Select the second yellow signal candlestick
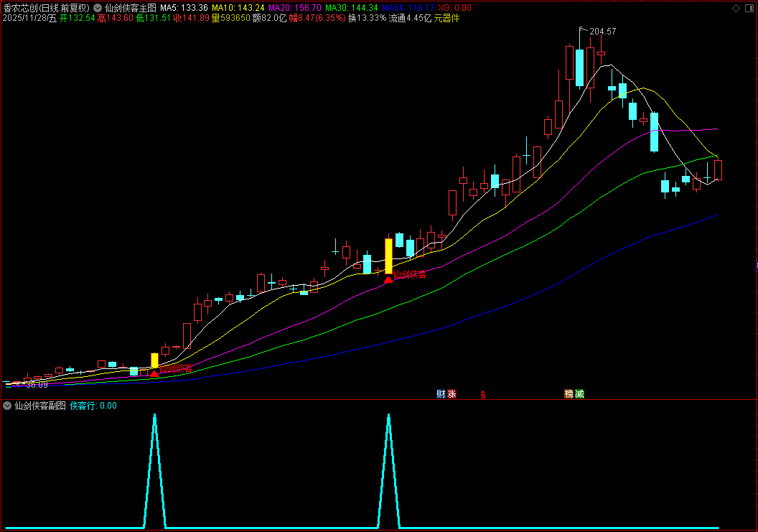758x532 pixels. [388, 256]
